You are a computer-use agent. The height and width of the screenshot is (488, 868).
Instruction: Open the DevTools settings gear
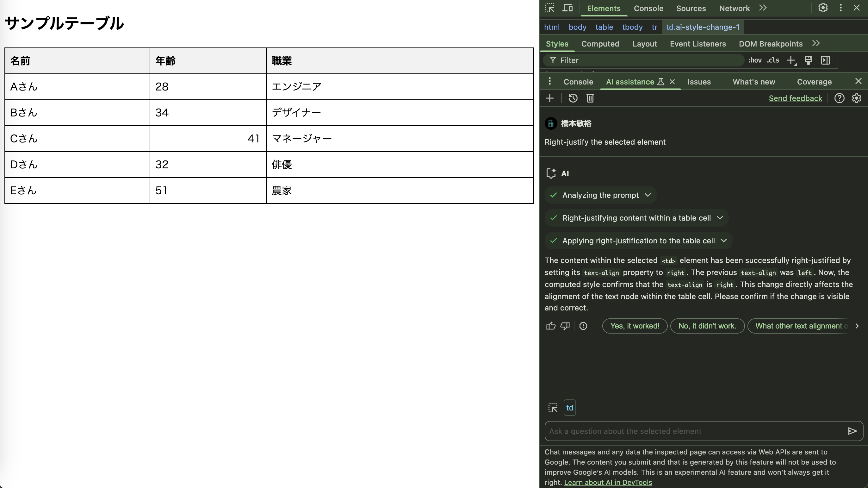(823, 8)
